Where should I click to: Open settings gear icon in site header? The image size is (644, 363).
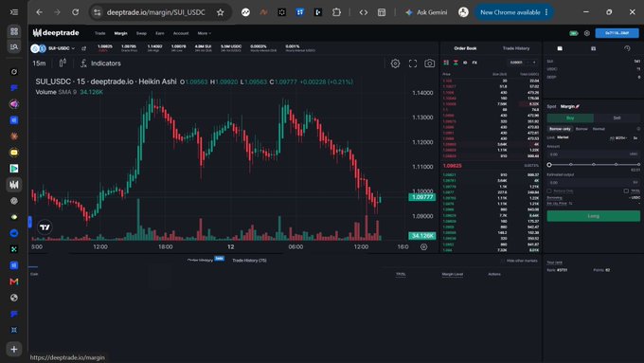click(x=587, y=33)
